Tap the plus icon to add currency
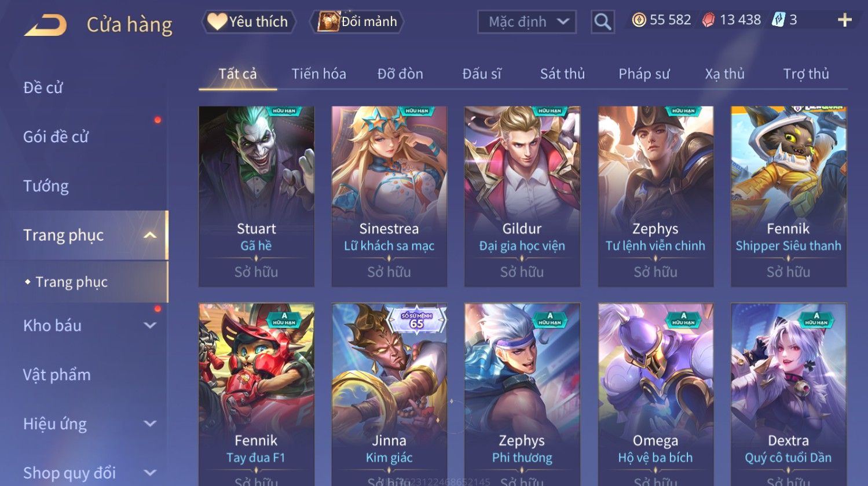 845,20
